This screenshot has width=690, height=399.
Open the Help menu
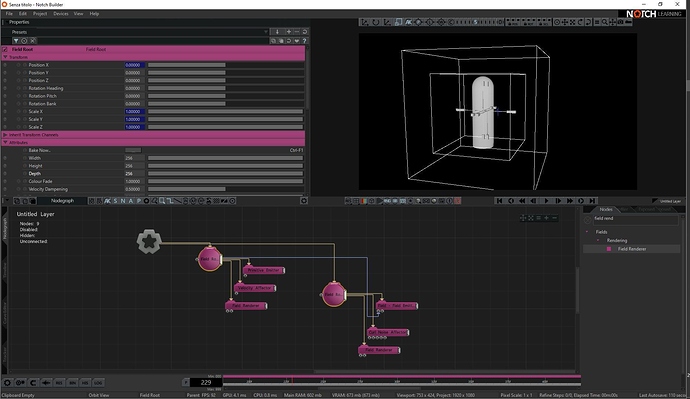click(94, 14)
